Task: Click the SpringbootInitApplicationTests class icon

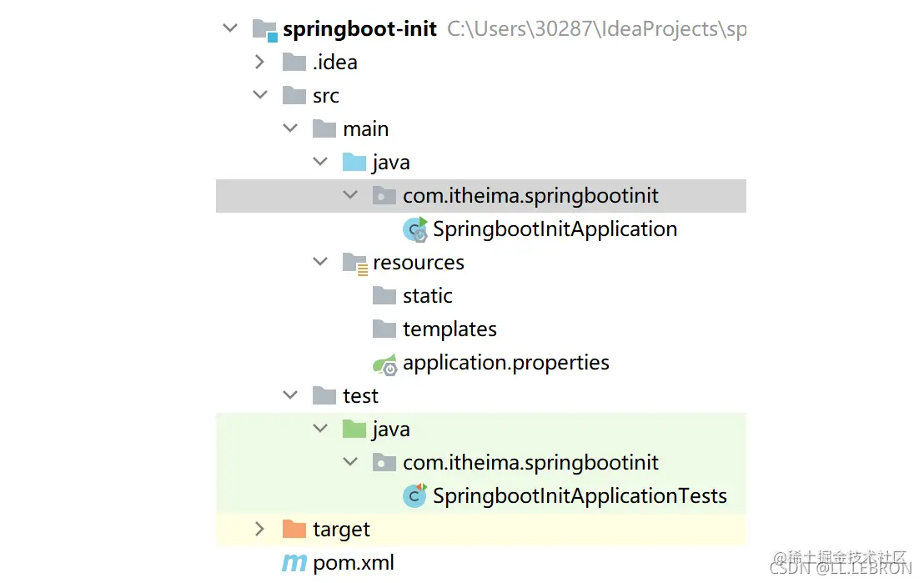Action: 414,496
